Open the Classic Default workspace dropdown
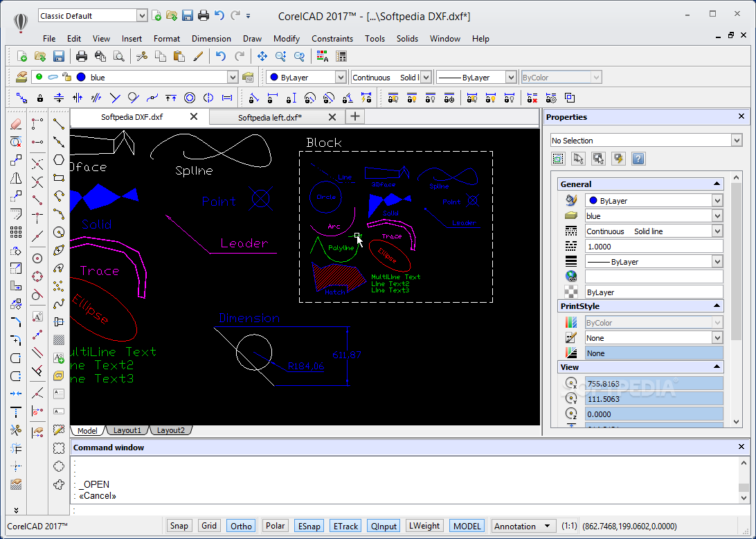 [141, 16]
